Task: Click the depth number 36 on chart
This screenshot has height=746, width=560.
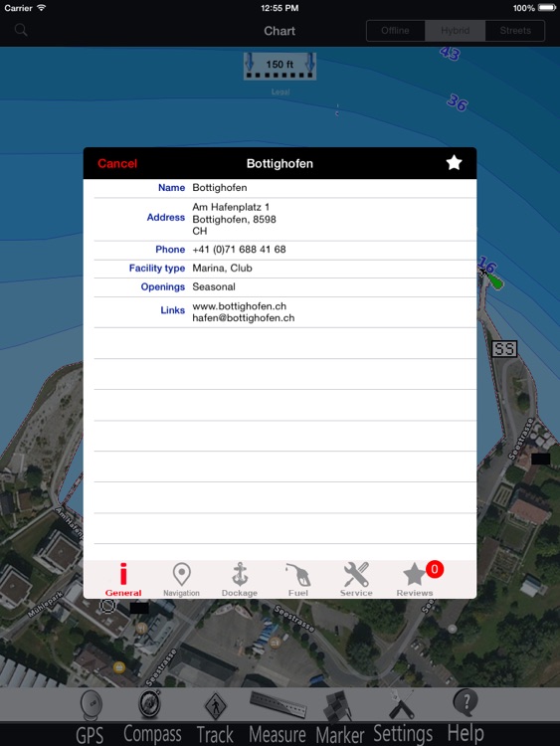Action: (458, 102)
